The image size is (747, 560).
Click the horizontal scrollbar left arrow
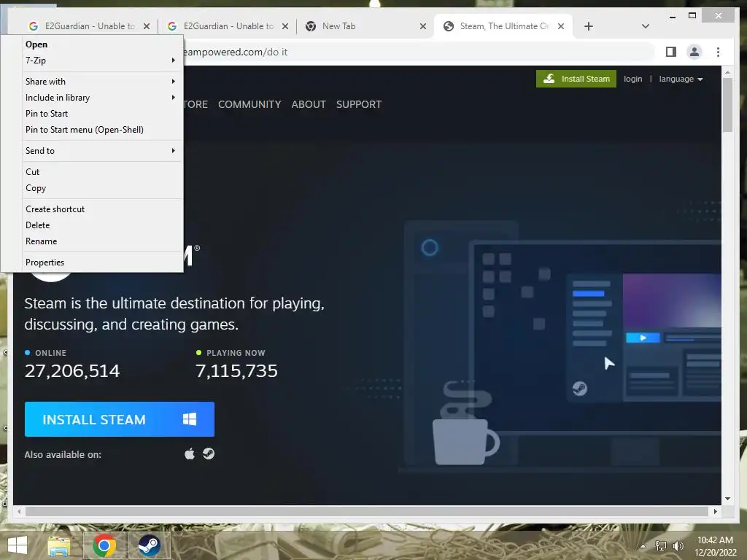click(19, 511)
